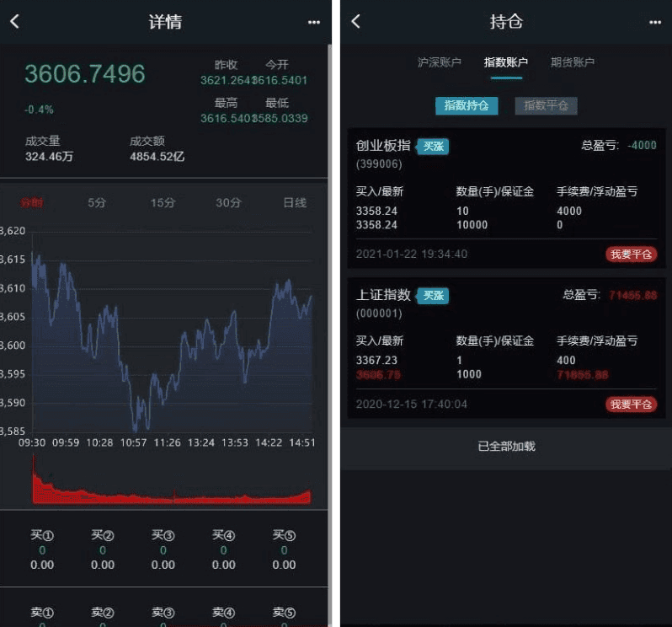Image resolution: width=672 pixels, height=627 pixels.
Task: Tap back arrow on 详情 screen
Action: coord(14,22)
